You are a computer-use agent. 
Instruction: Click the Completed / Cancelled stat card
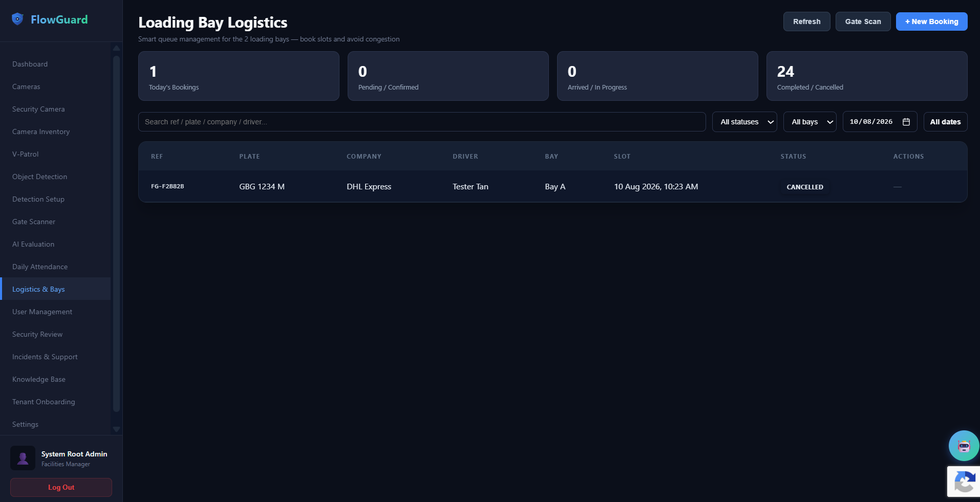coord(866,76)
